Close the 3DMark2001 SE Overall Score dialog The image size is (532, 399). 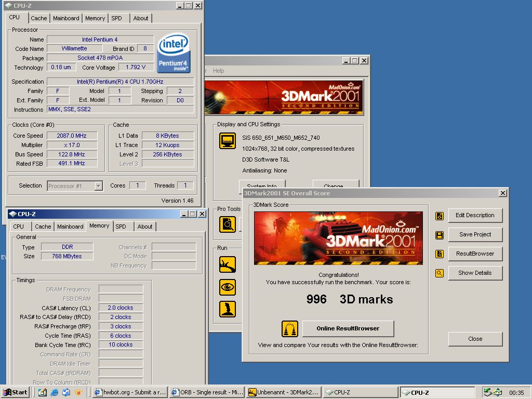click(503, 193)
